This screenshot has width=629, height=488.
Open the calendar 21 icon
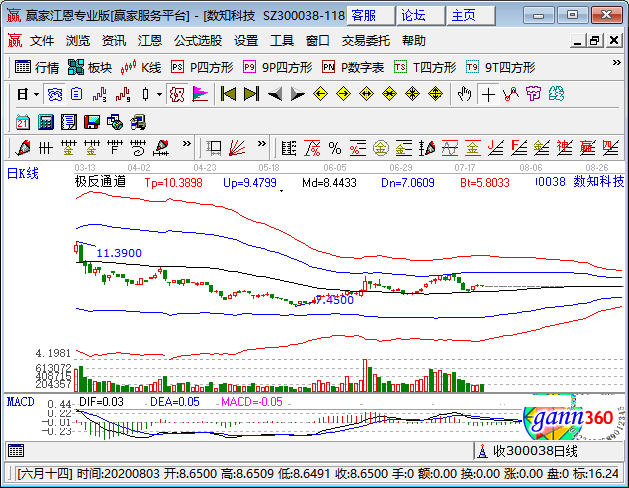pos(23,122)
